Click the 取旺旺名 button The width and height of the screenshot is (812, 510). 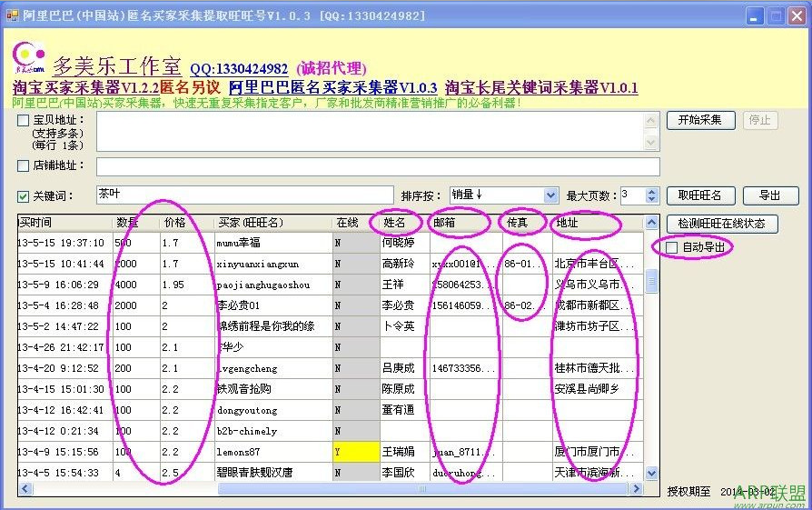[700, 196]
